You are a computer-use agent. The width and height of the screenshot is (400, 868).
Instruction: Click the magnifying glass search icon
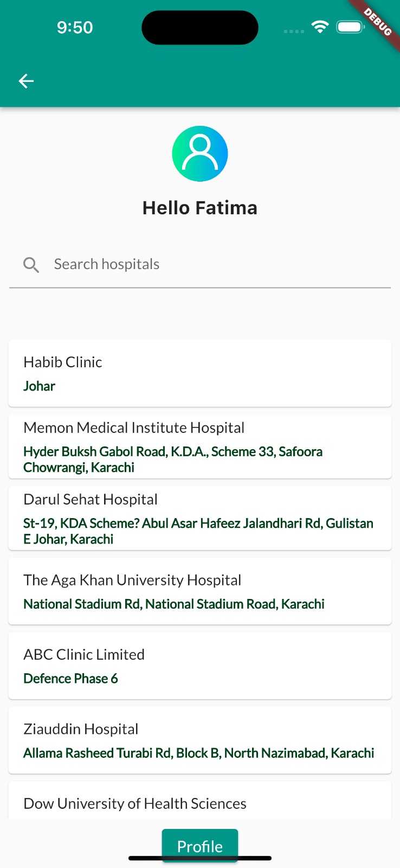(31, 264)
